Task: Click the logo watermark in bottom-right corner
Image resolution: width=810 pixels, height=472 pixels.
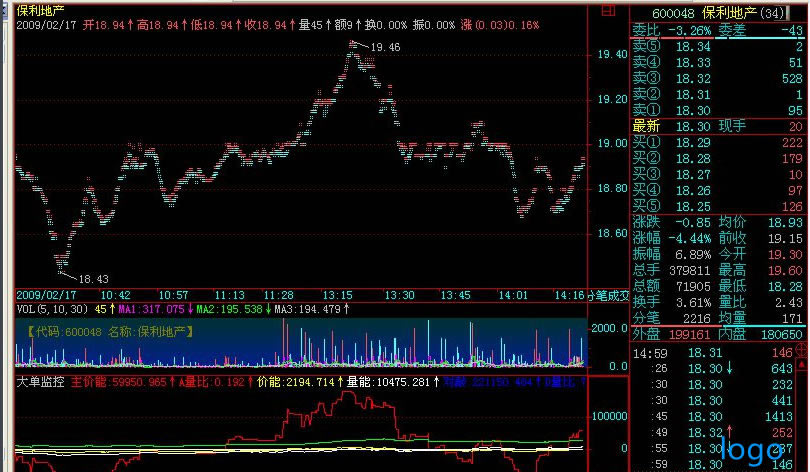Action: 755,450
